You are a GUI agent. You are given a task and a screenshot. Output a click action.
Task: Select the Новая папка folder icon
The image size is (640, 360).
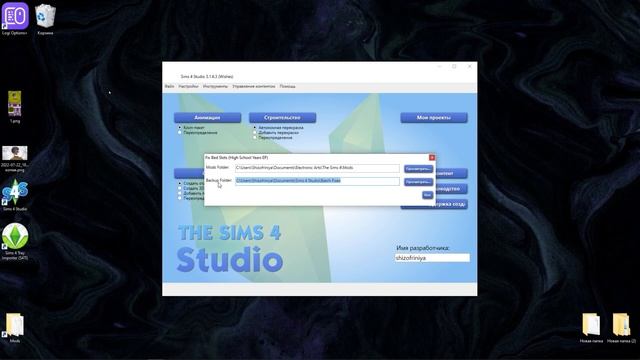click(x=591, y=327)
